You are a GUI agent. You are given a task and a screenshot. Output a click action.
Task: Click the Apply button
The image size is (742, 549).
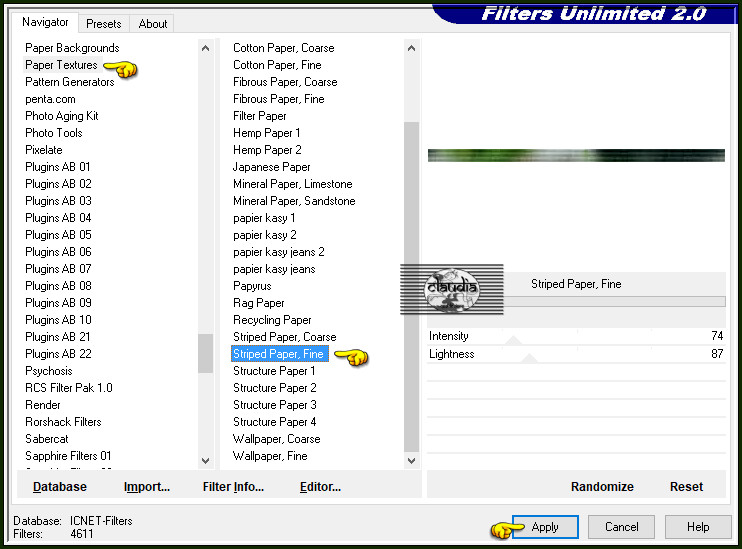(x=545, y=527)
